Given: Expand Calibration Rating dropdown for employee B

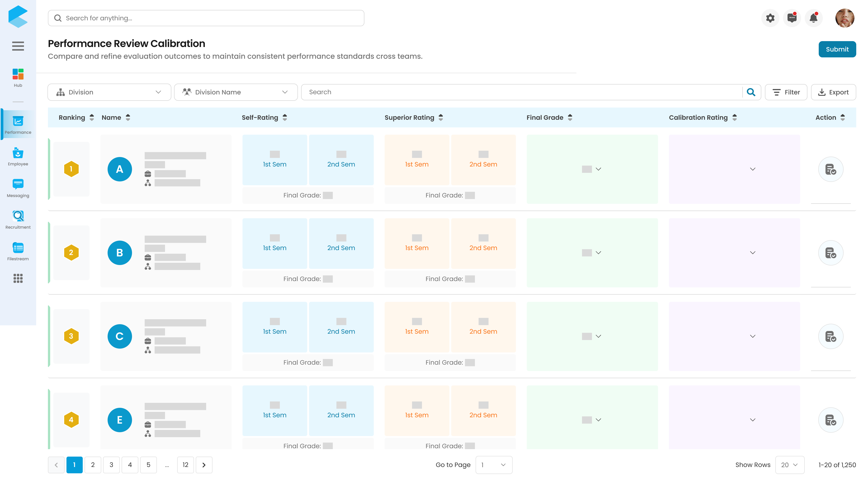Looking at the screenshot, I should [x=752, y=253].
